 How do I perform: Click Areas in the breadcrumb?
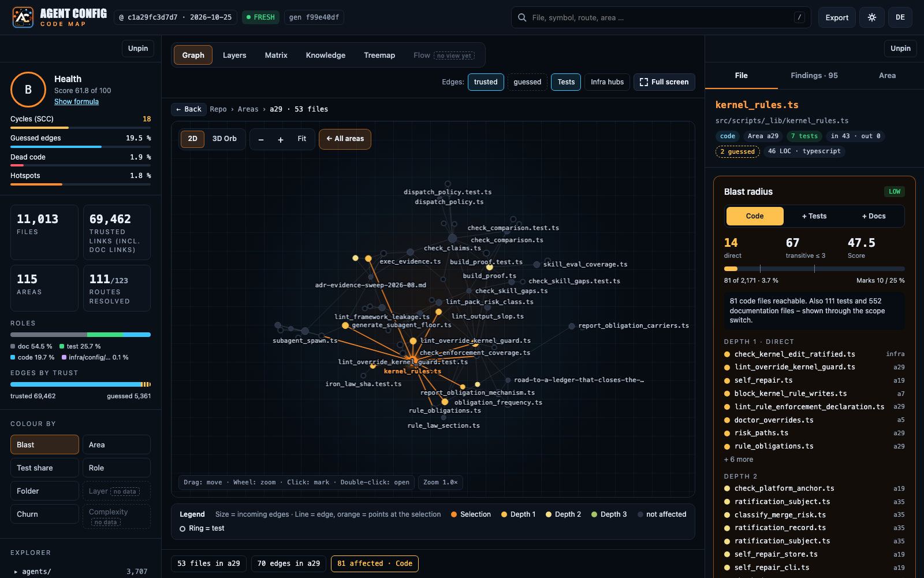248,109
